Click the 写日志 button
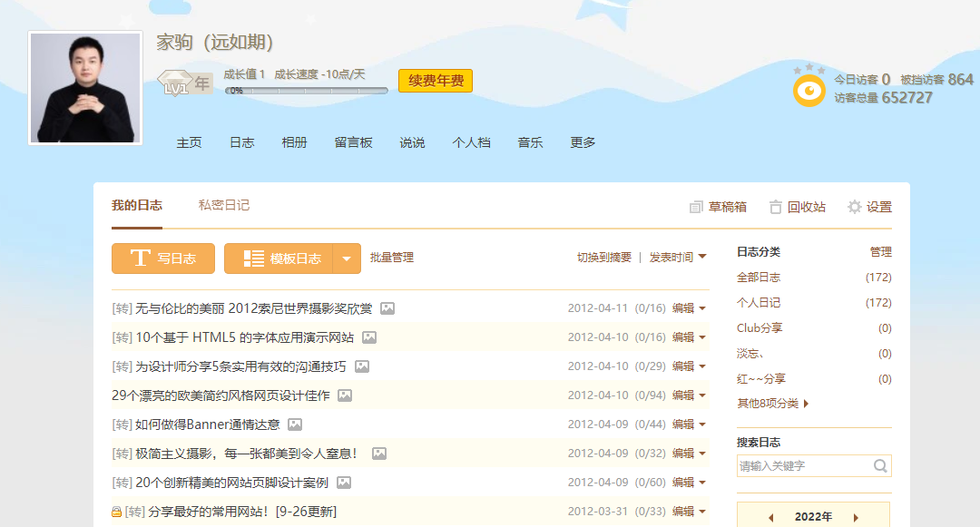 click(163, 259)
